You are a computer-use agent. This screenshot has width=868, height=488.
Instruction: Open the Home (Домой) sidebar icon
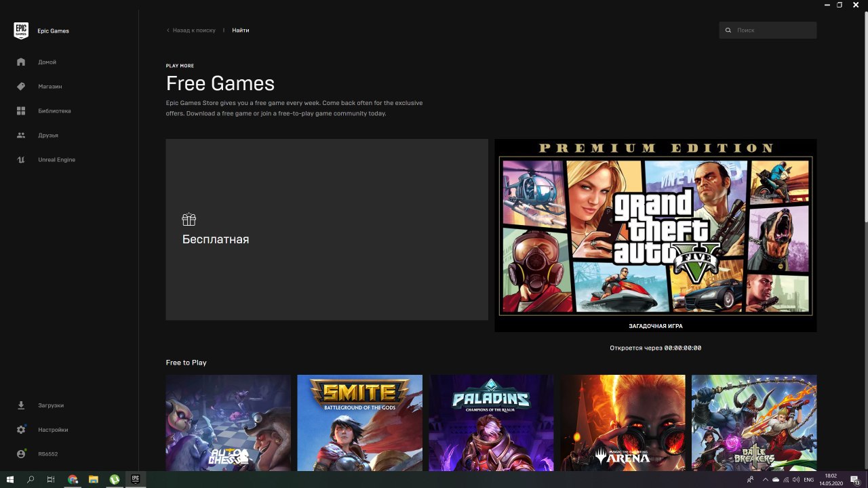tap(21, 62)
